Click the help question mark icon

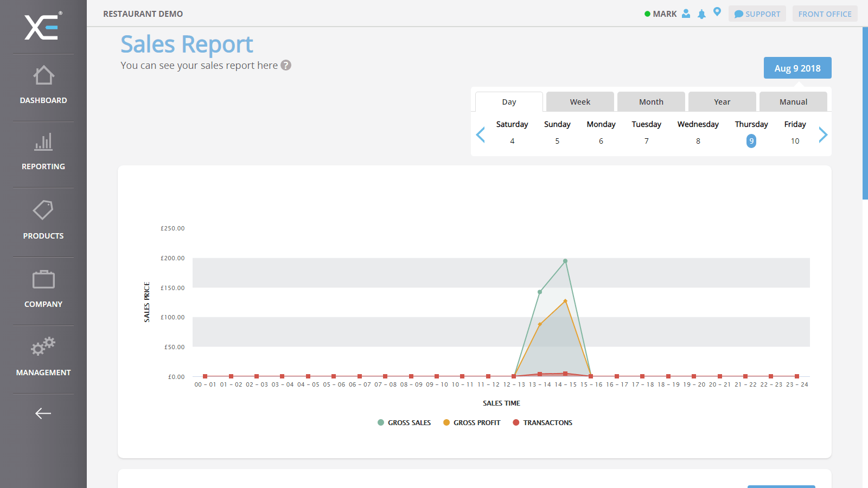(286, 65)
